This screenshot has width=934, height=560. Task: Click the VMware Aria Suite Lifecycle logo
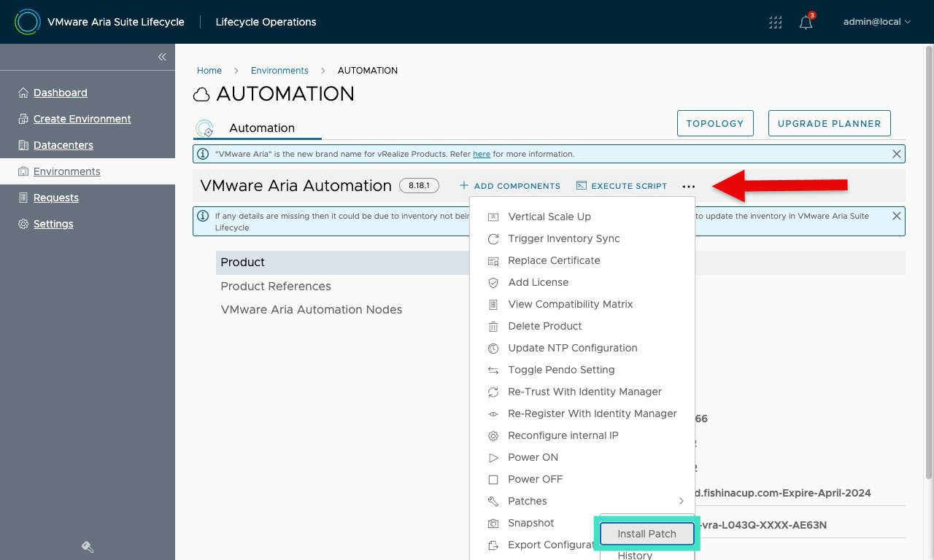(28, 22)
